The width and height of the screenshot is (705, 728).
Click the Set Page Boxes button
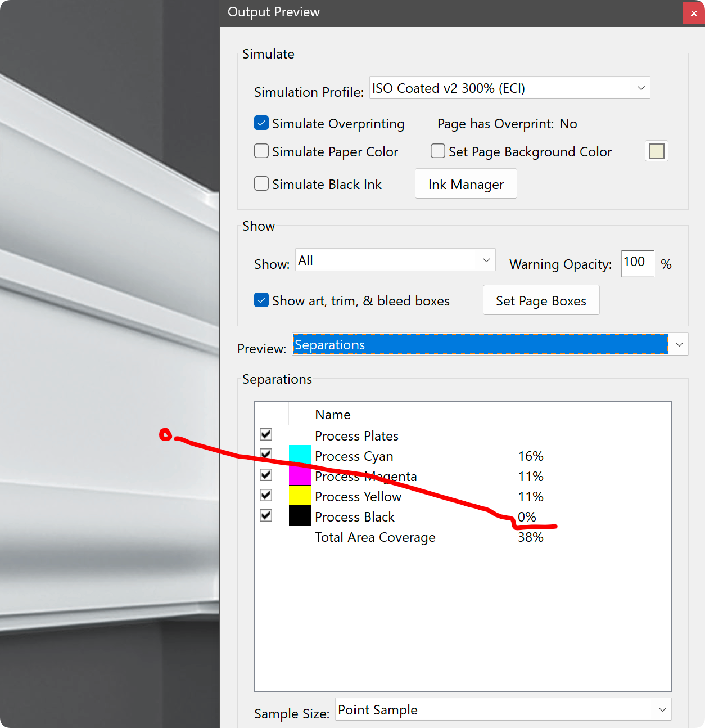541,300
